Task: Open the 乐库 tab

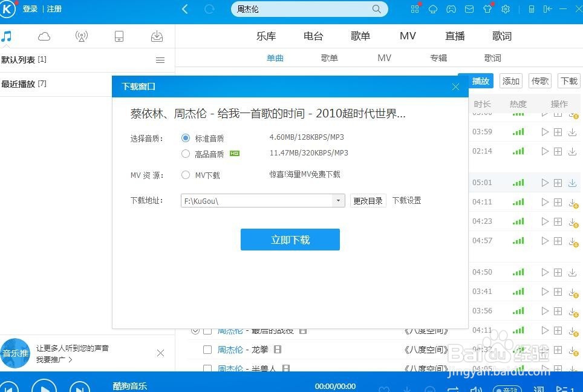Action: click(x=266, y=36)
